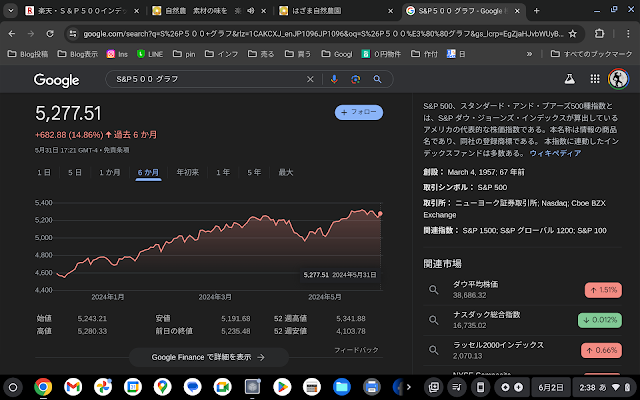Viewport: 640px width, 400px height.
Task: Reload the page
Action: click(50, 34)
